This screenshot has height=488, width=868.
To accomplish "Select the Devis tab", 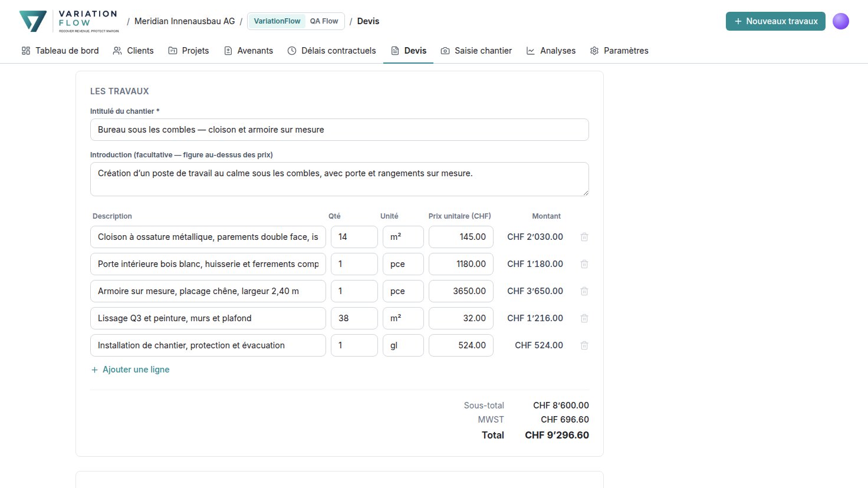I will [x=409, y=51].
